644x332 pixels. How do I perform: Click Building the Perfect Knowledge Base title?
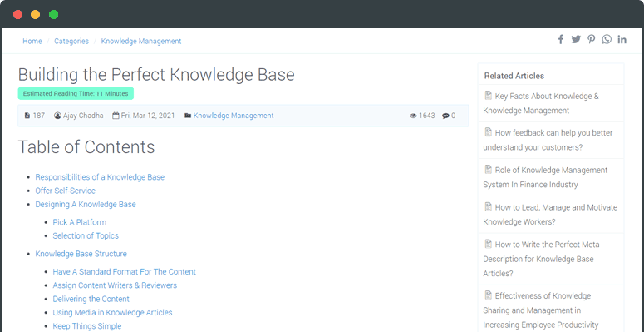(x=156, y=74)
